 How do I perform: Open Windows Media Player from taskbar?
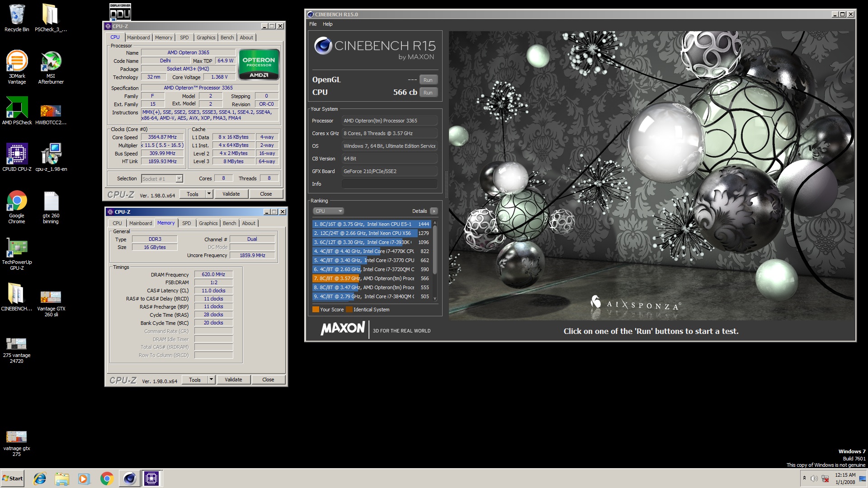pos(84,479)
